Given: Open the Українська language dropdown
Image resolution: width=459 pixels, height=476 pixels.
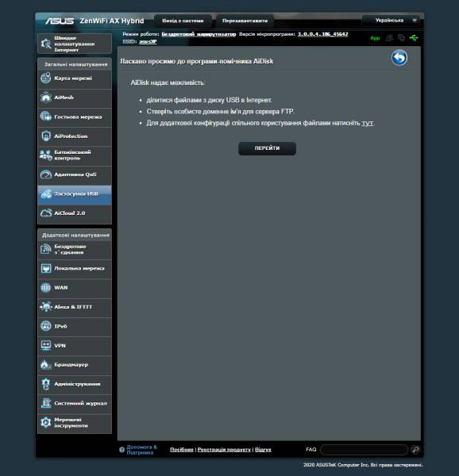Looking at the screenshot, I should (391, 21).
